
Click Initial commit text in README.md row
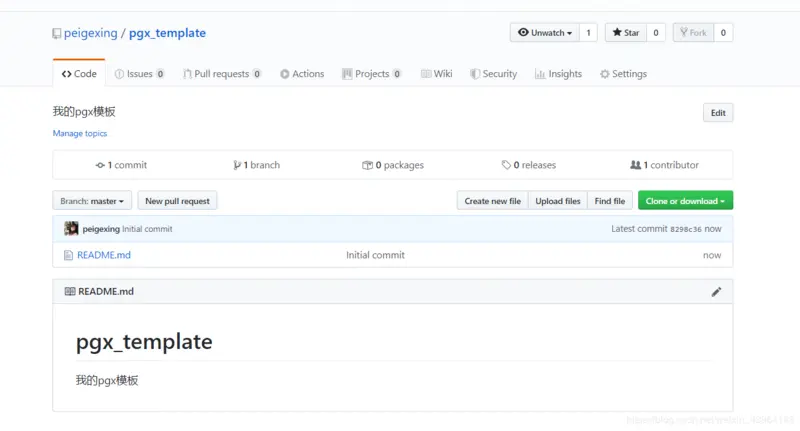tap(376, 255)
